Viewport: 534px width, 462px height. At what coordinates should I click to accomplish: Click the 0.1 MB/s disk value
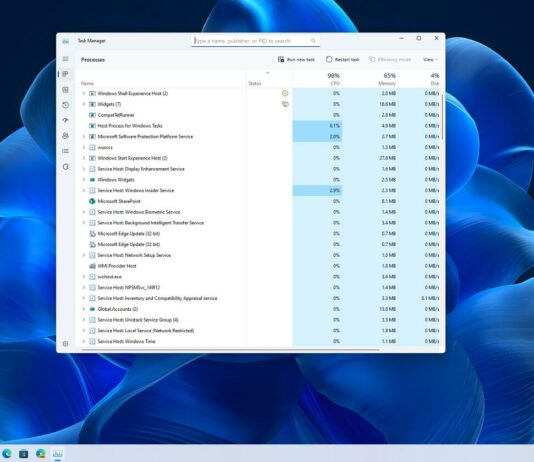430,298
